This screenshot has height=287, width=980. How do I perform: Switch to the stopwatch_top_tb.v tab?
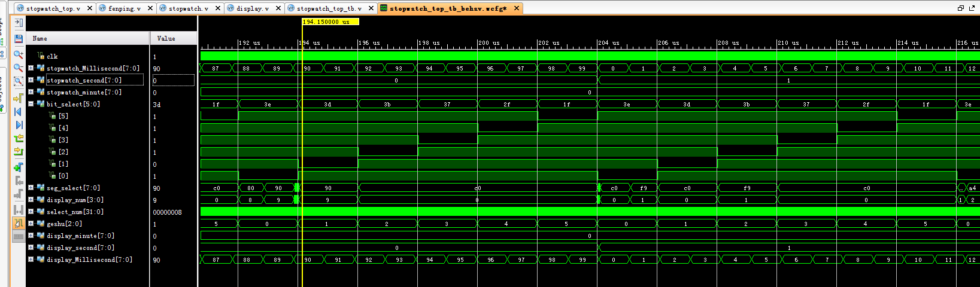coord(329,8)
